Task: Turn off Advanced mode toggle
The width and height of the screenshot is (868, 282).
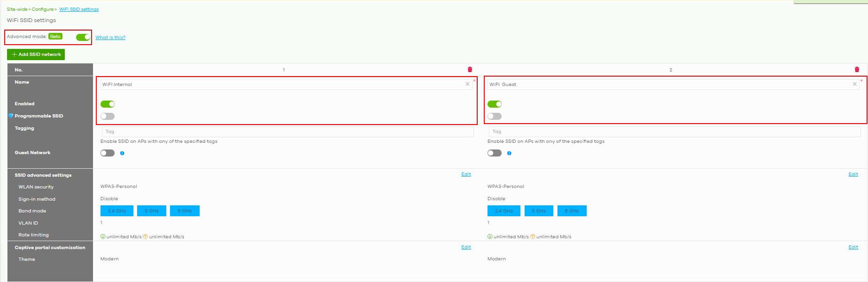Action: 83,37
